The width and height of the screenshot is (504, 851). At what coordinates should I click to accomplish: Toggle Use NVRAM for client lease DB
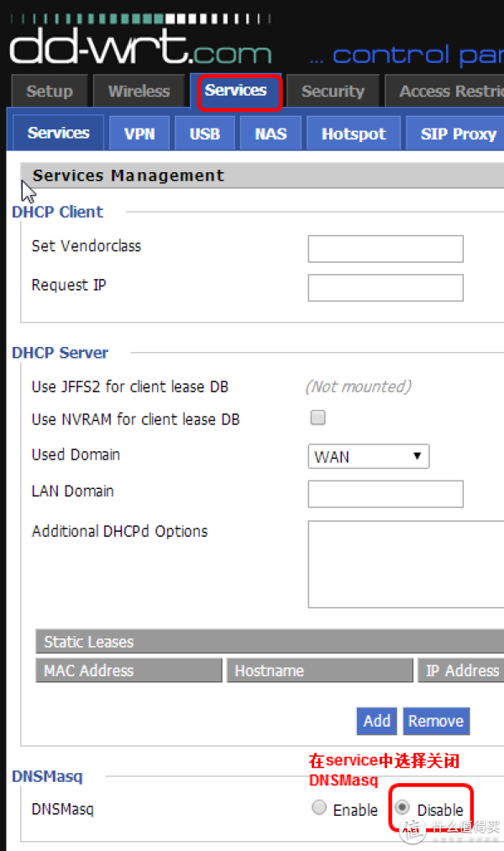[318, 418]
